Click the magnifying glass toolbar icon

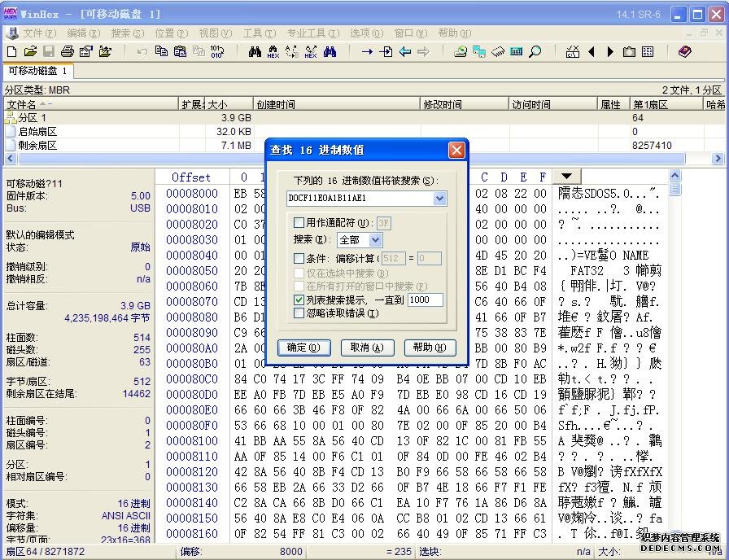535,51
